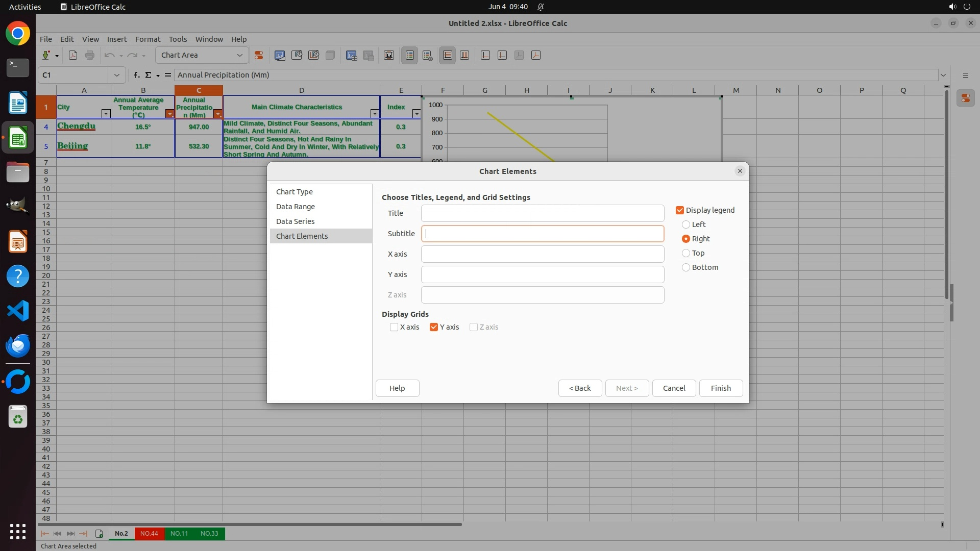Open the City column autofilter dropdown
This screenshot has height=551, width=980.
(x=106, y=114)
